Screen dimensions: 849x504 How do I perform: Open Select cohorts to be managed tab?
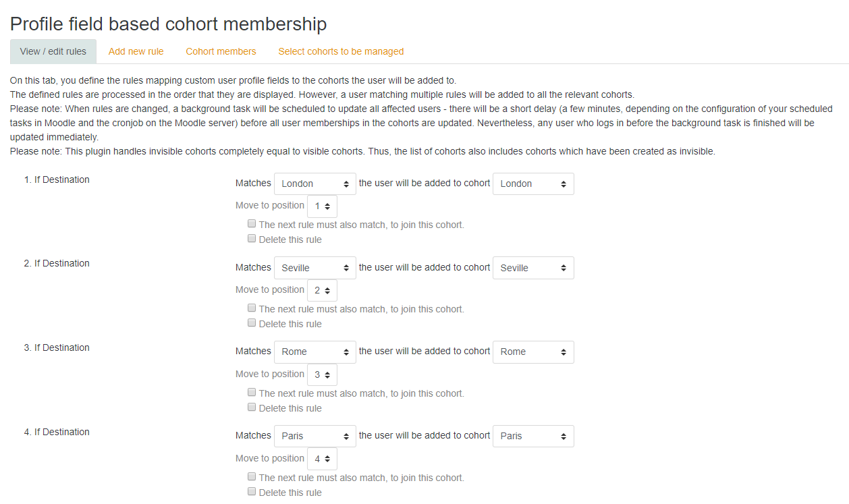click(341, 51)
